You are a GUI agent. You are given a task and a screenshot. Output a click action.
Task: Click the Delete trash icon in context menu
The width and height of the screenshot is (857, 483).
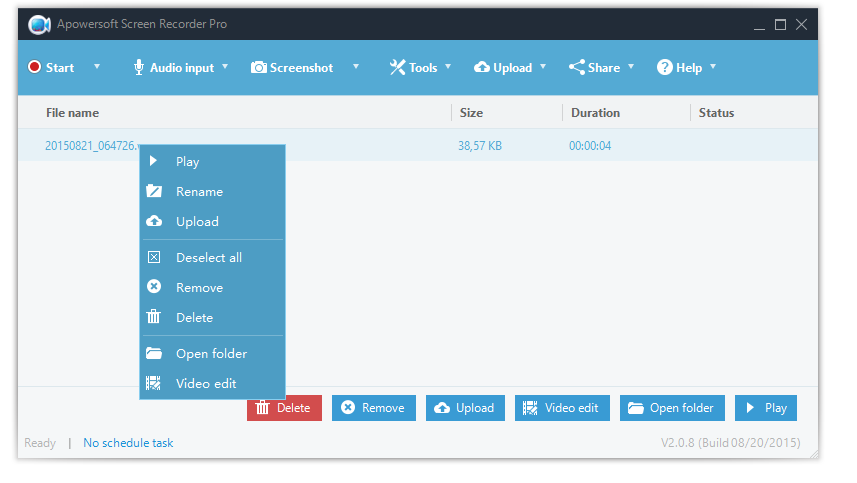point(154,316)
